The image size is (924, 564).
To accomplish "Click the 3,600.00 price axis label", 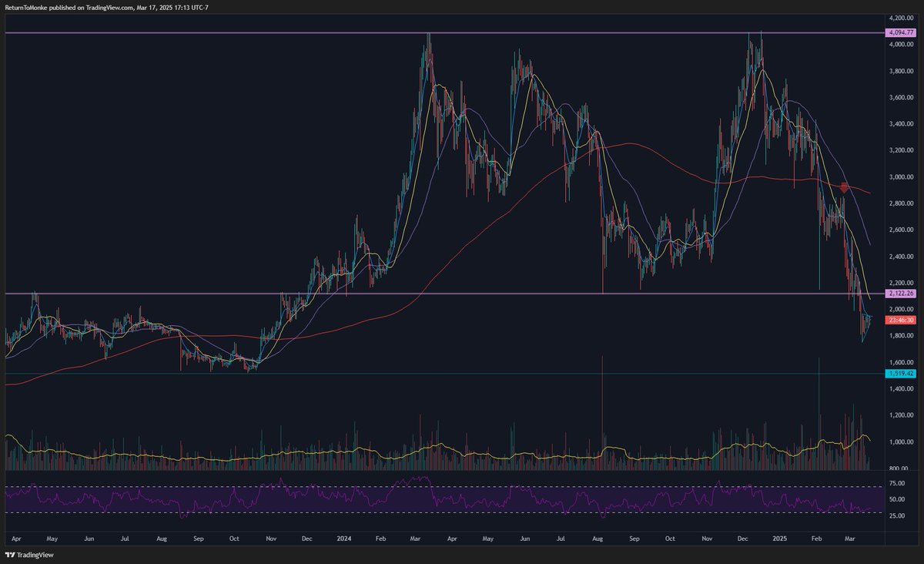I will (x=900, y=98).
